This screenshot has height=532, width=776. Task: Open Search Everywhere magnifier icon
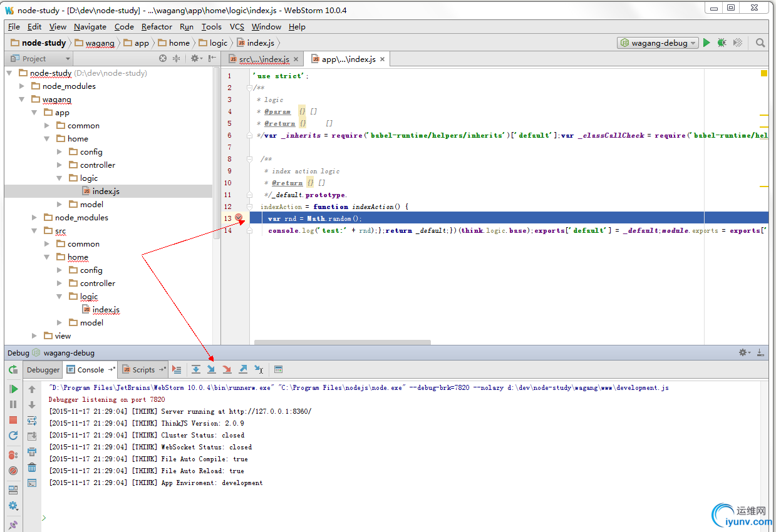click(760, 43)
